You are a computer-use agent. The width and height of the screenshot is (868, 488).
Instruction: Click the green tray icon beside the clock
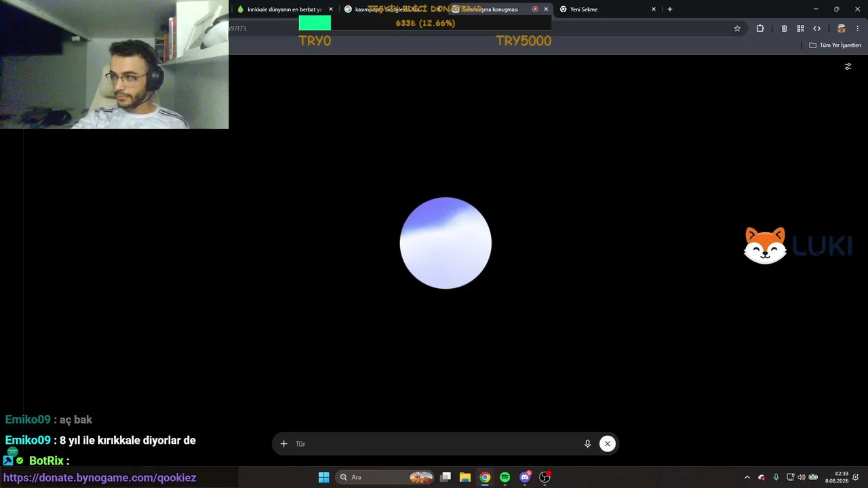tap(813, 477)
